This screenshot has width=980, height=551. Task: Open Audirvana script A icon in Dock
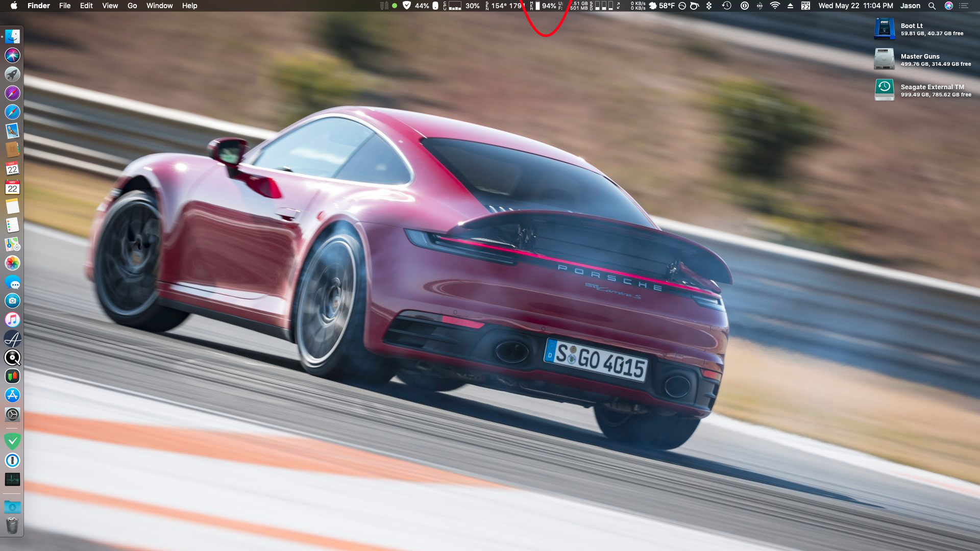(12, 338)
